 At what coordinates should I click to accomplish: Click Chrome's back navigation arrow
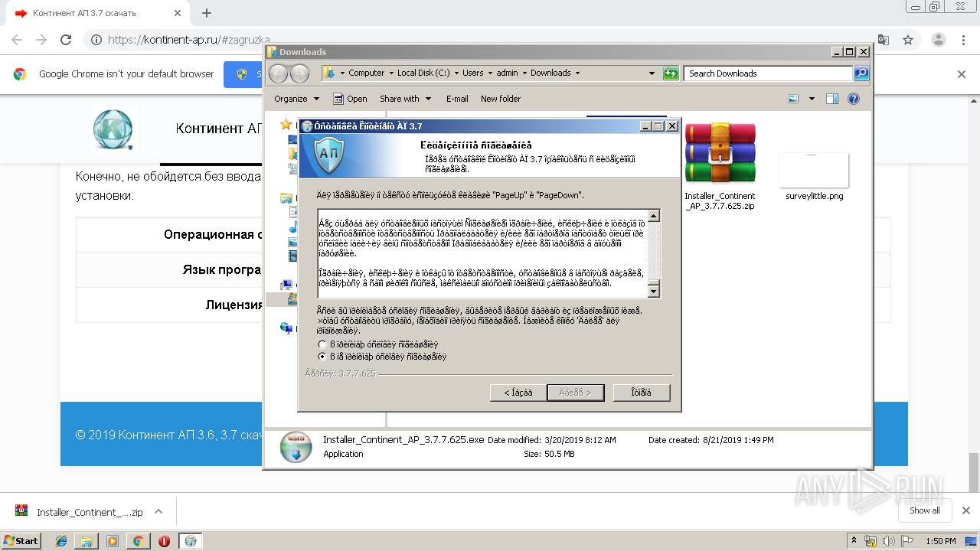pos(17,40)
